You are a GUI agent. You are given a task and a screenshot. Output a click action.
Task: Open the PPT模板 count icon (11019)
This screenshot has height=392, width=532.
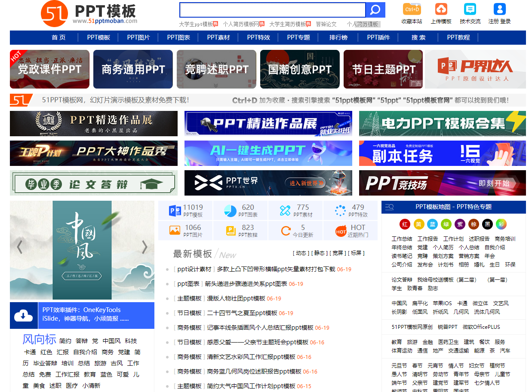[175, 211]
